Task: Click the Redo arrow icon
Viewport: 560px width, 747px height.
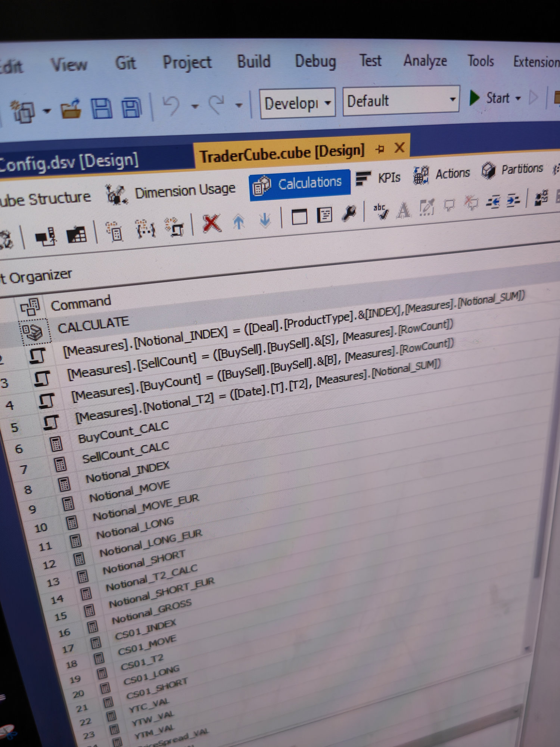Action: pyautogui.click(x=217, y=104)
